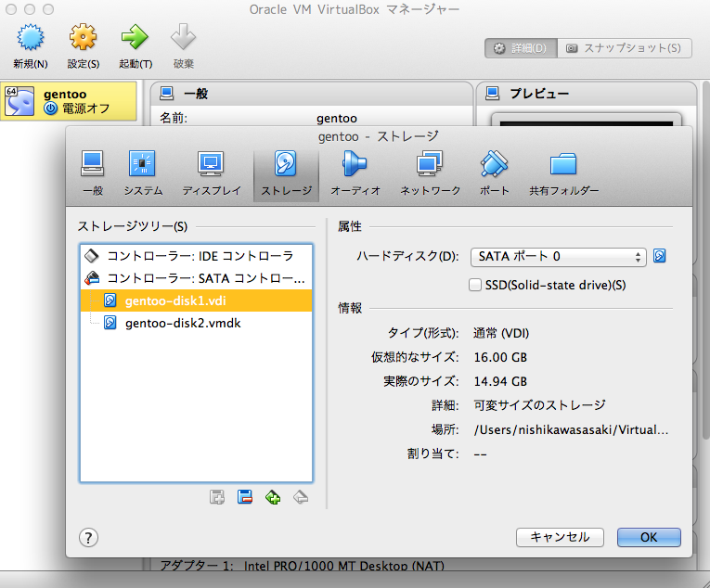
Task: Select the ストレージ storage settings tab
Action: pyautogui.click(x=286, y=173)
